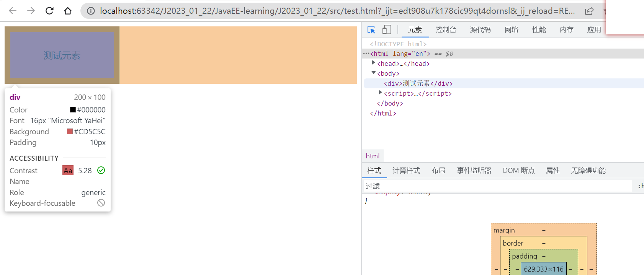Open the 样式 (Styles) sub-tab
The width and height of the screenshot is (644, 275).
374,171
